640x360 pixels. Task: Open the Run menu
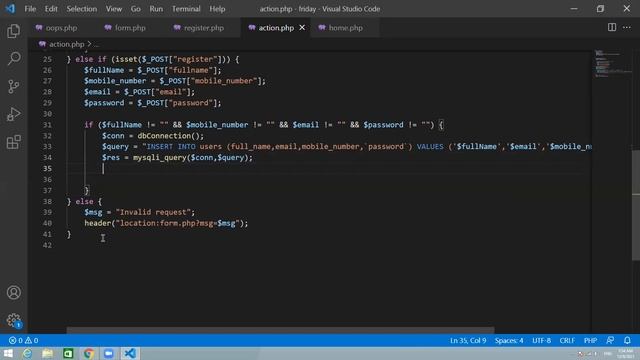pyautogui.click(x=156, y=9)
